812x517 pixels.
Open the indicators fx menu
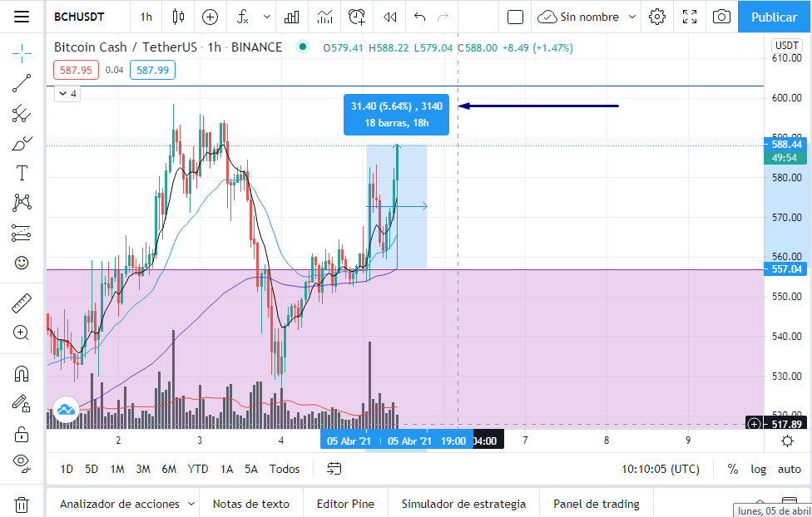(x=242, y=17)
